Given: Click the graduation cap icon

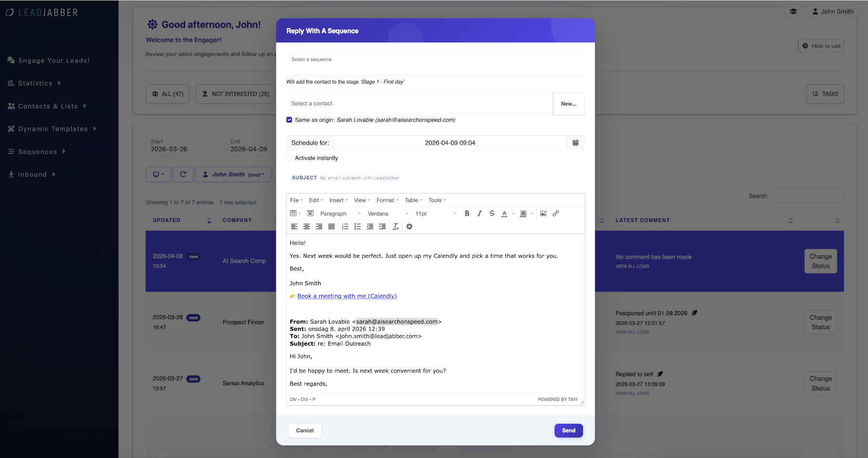Looking at the screenshot, I should click(x=793, y=12).
